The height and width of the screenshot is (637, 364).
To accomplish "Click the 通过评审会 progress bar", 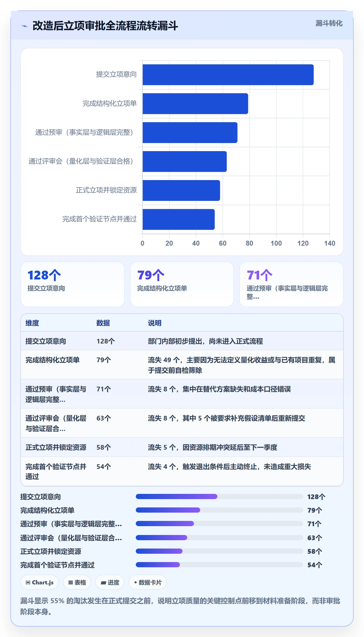I will pyautogui.click(x=219, y=538).
